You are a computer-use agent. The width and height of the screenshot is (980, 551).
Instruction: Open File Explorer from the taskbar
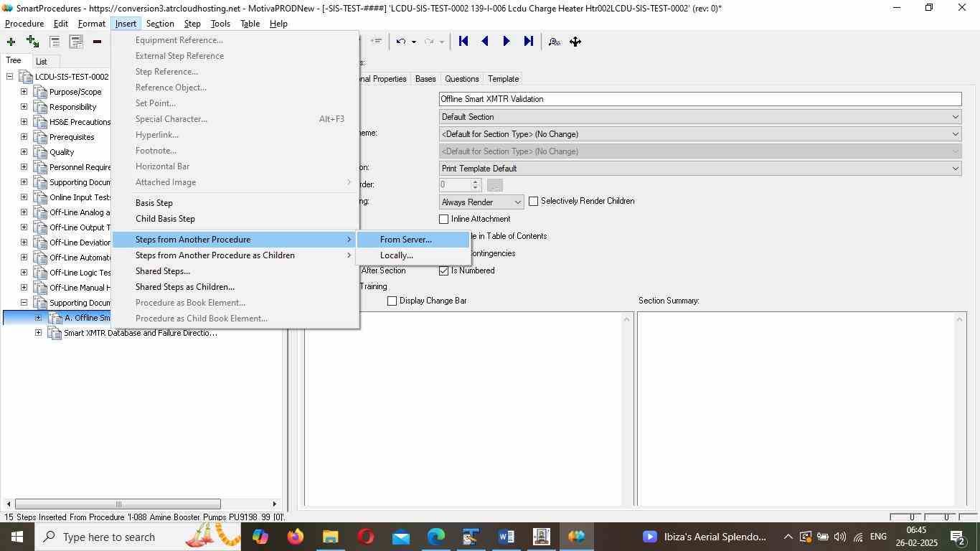[x=330, y=537]
